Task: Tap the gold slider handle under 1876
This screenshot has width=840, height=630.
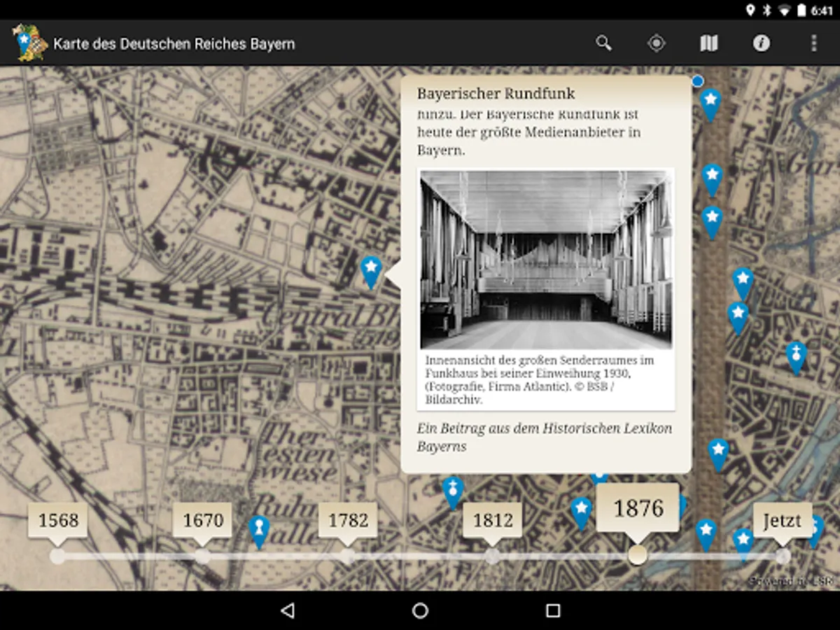Action: click(638, 556)
